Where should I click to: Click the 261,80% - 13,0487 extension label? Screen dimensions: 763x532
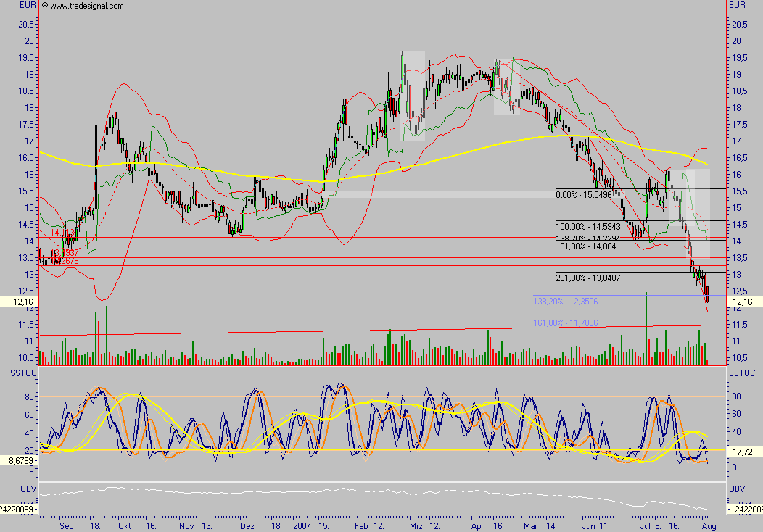tap(587, 278)
